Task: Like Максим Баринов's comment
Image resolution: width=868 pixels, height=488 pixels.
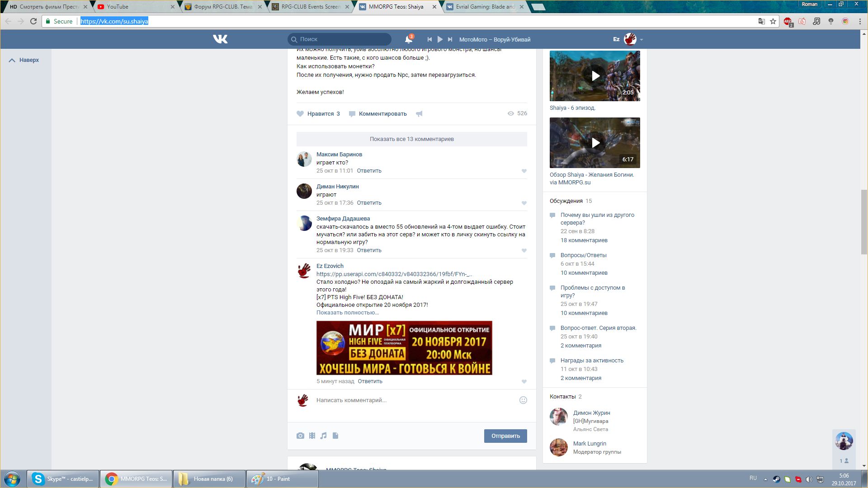Action: (524, 171)
